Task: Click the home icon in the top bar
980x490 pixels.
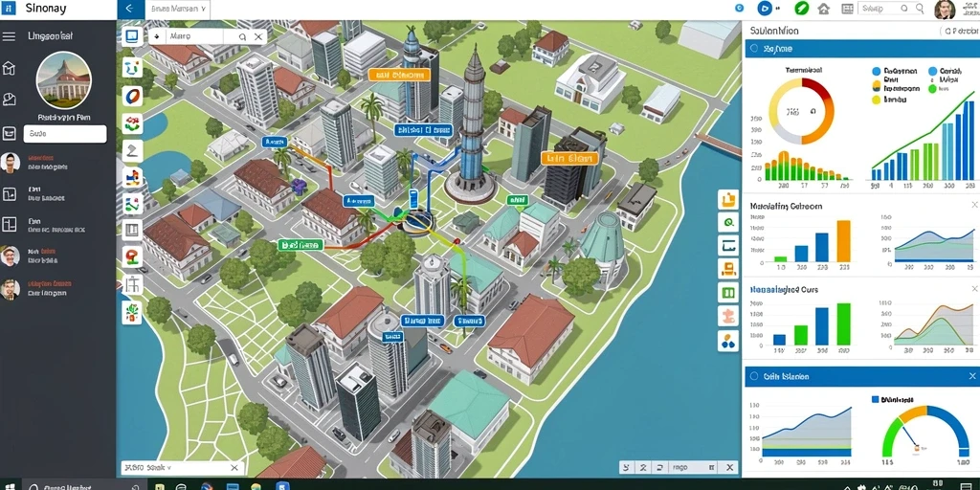Action: pos(824,9)
